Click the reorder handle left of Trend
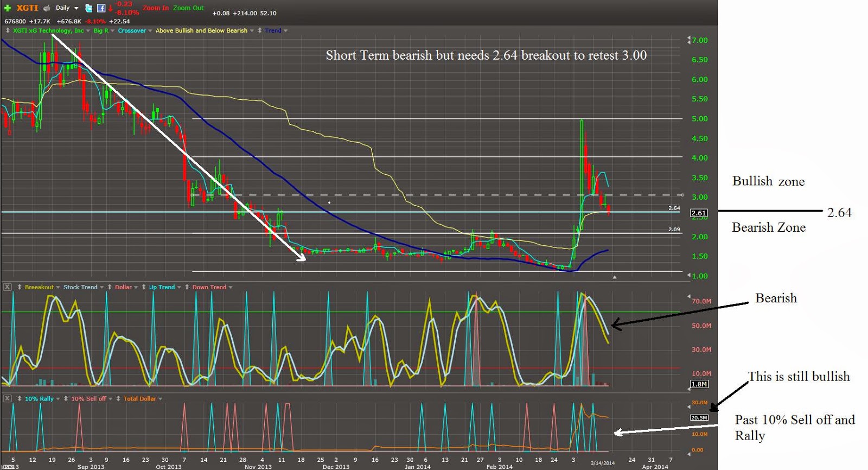The height and width of the screenshot is (470, 868). (260, 30)
